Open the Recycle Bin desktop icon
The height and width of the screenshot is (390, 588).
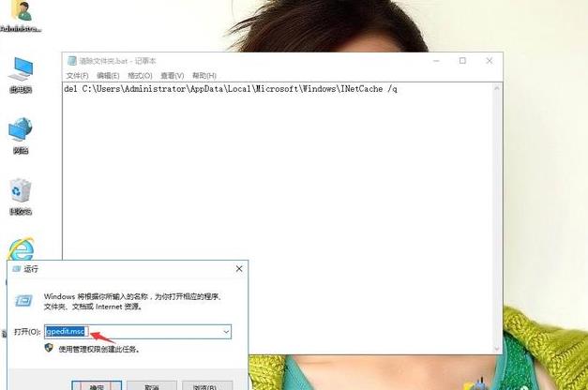[x=20, y=192]
